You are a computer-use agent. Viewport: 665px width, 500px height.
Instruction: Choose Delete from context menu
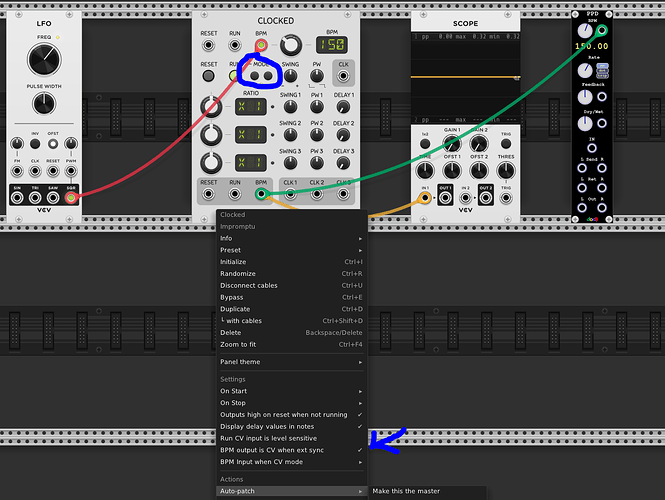(x=291, y=333)
